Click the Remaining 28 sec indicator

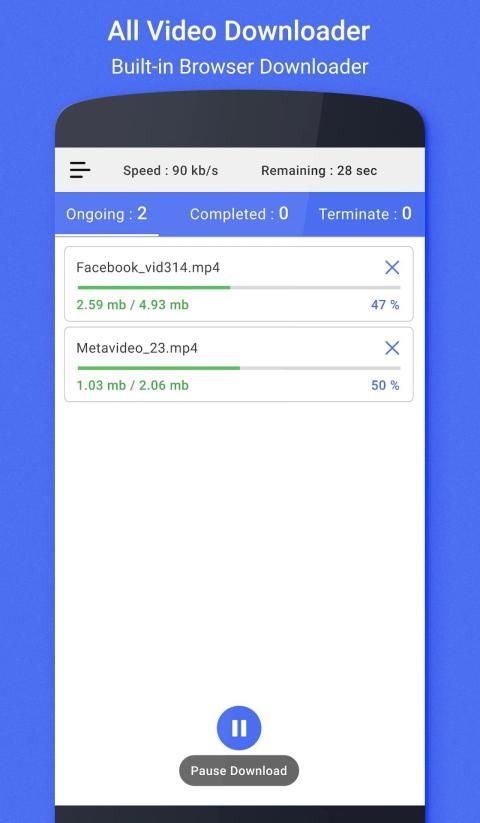pos(319,171)
